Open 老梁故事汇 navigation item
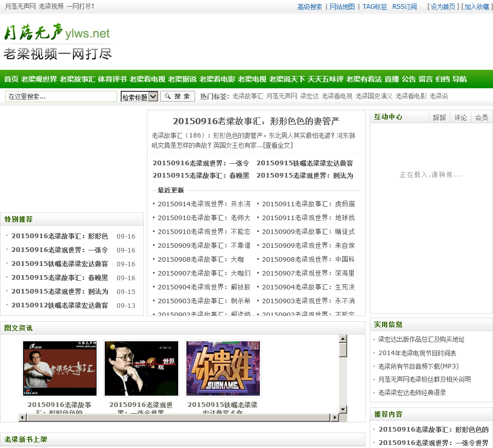The width and height of the screenshot is (493, 448). [78, 79]
